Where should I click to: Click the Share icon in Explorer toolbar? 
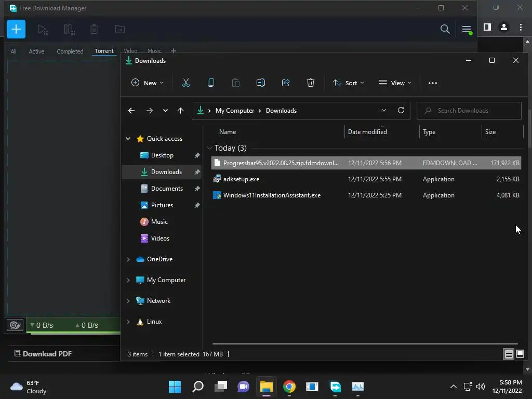(286, 83)
